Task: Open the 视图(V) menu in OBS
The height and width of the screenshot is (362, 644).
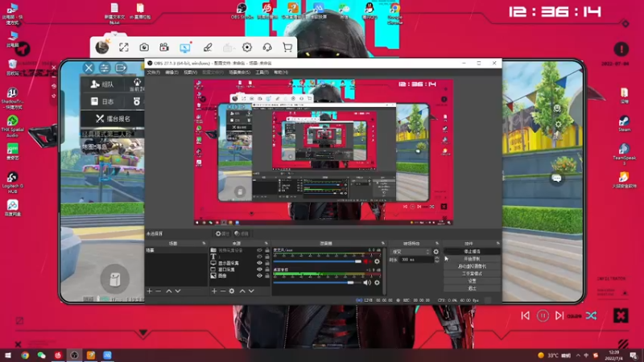Action: click(x=190, y=72)
